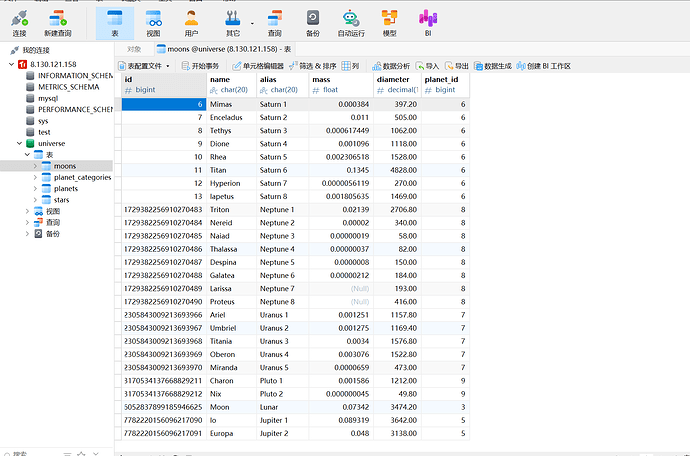
Task: Open the 连接 connection tool
Action: tap(19, 23)
